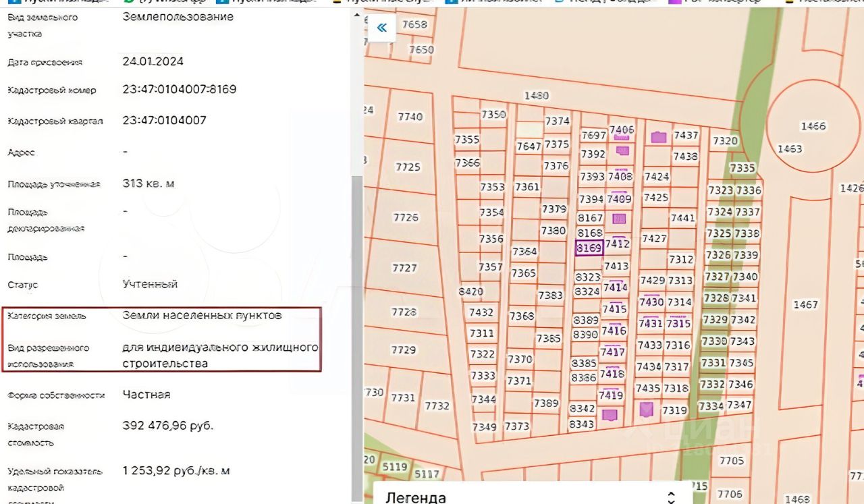Click parcel 5119 on the map
This screenshot has height=504, width=864.
coord(395,466)
